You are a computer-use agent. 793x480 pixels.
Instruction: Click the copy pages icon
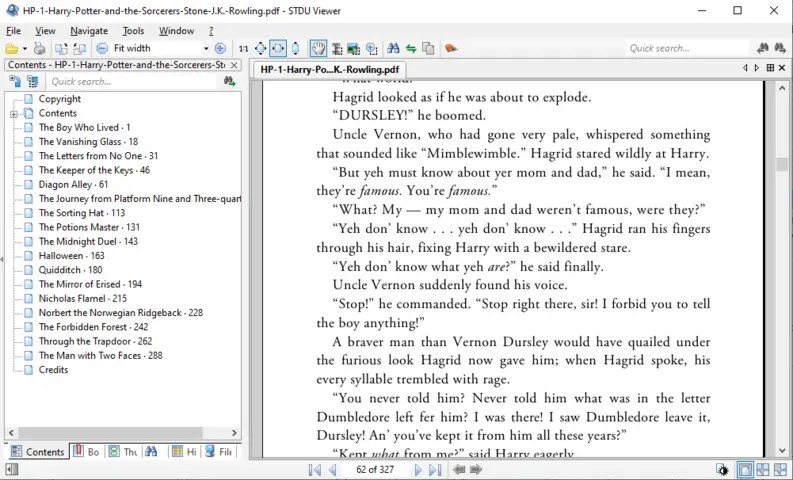pos(428,49)
